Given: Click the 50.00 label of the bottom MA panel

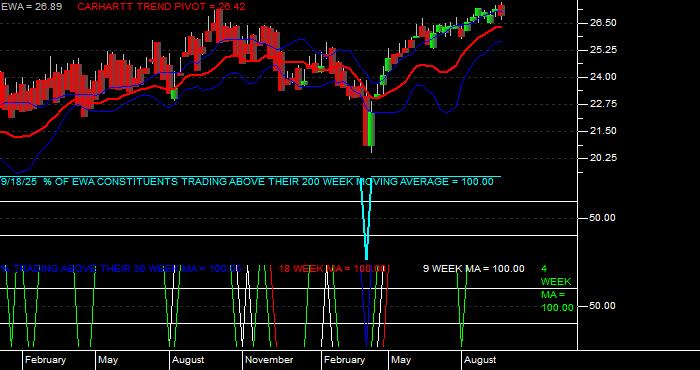Looking at the screenshot, I should pos(603,306).
